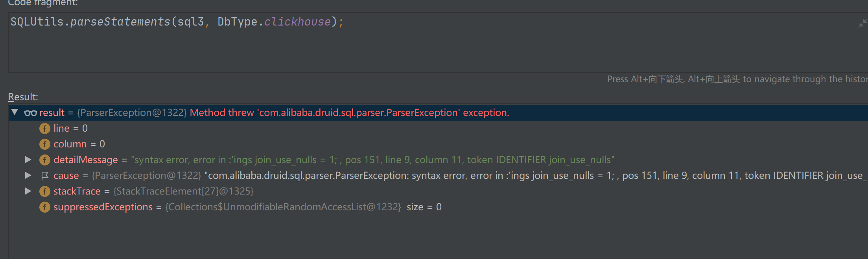Click the exception marker icon beside cause
Viewport: 868px width, 259px height.
[x=45, y=175]
